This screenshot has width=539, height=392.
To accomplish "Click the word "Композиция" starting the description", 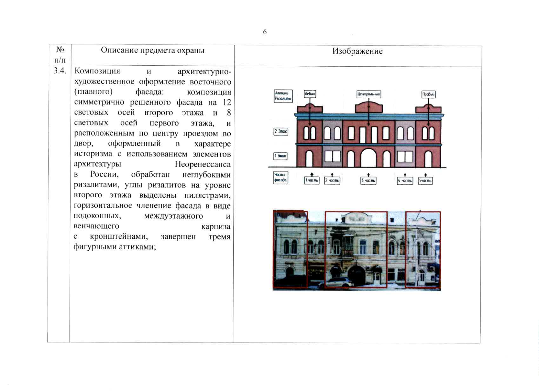I will click(x=97, y=71).
